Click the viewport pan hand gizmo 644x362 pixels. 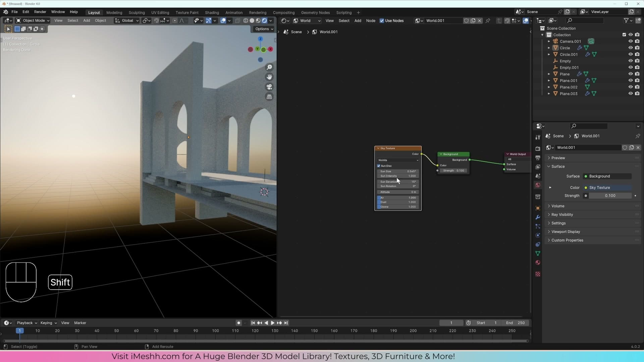click(269, 77)
